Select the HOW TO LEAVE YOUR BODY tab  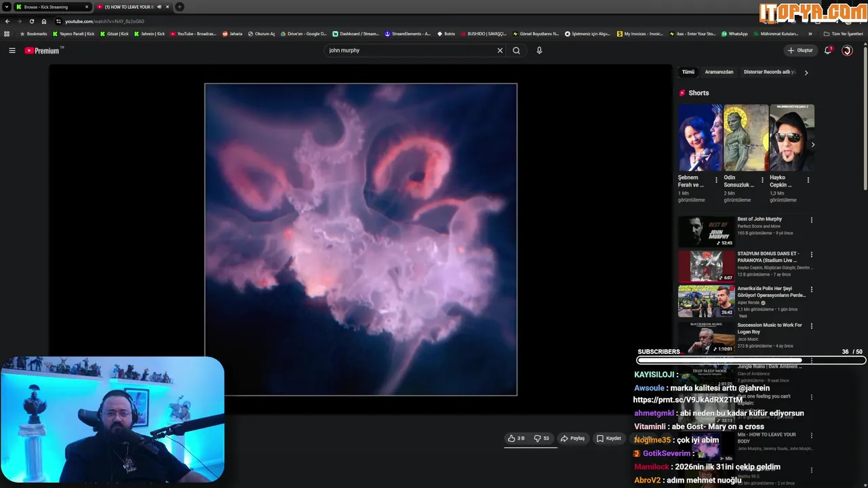pyautogui.click(x=127, y=7)
